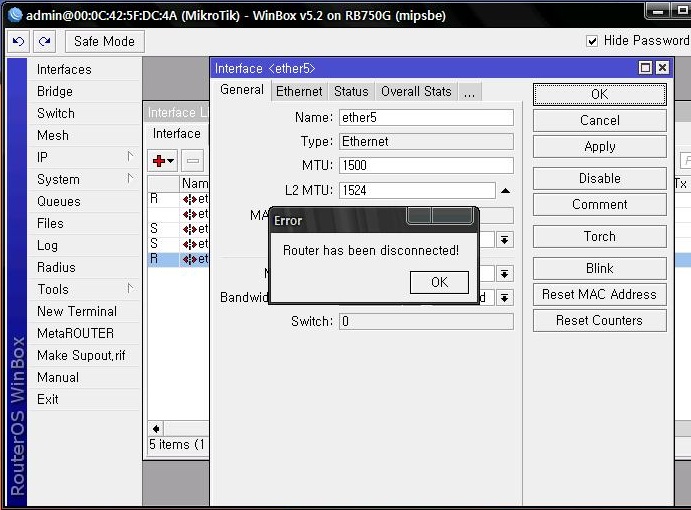691x510 pixels.
Task: Switch to the General tab
Action: click(241, 90)
